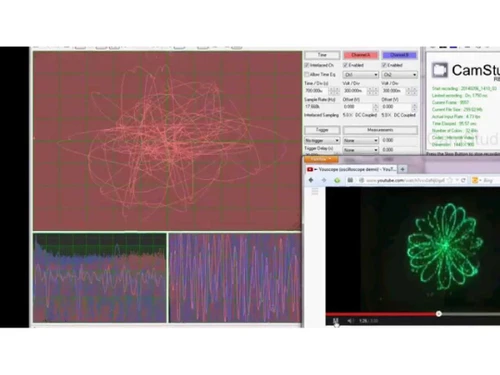This screenshot has height=375, width=500.
Task: Open the second None measurement dropdown
Action: (x=361, y=150)
